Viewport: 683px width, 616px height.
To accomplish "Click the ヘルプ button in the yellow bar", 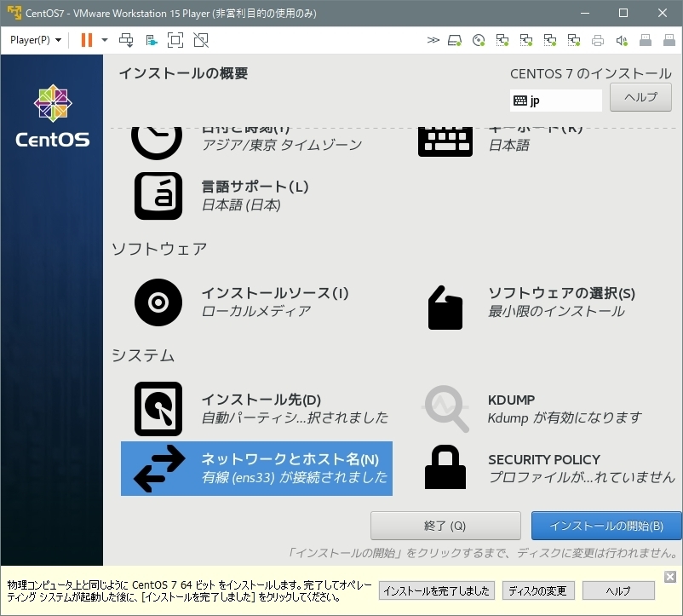I will 618,590.
